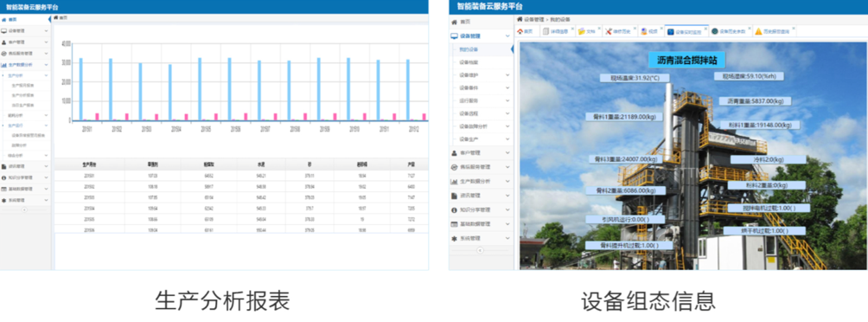Screen dimensions: 868x322
Task: Click info icon for 知识分享管理 in right panel
Action: pos(455,210)
